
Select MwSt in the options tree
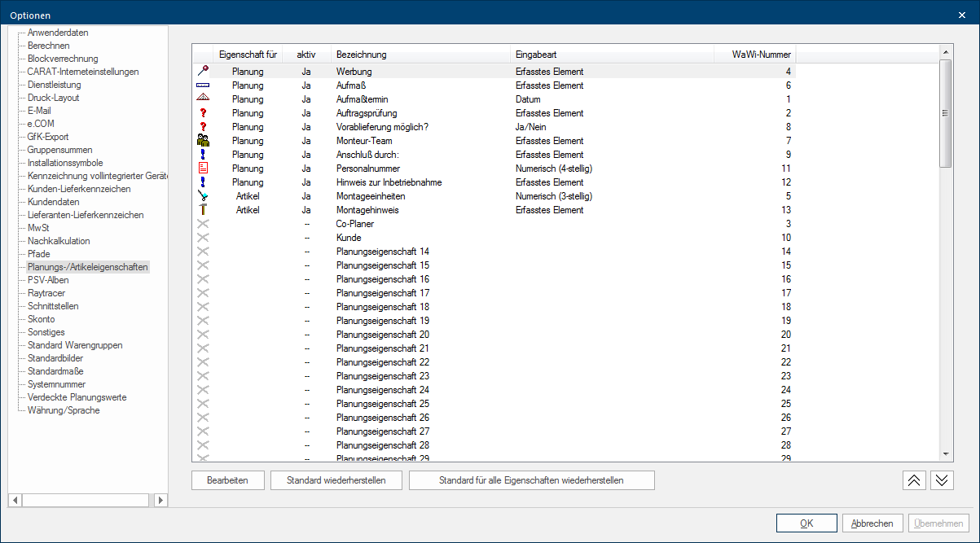[x=38, y=228]
